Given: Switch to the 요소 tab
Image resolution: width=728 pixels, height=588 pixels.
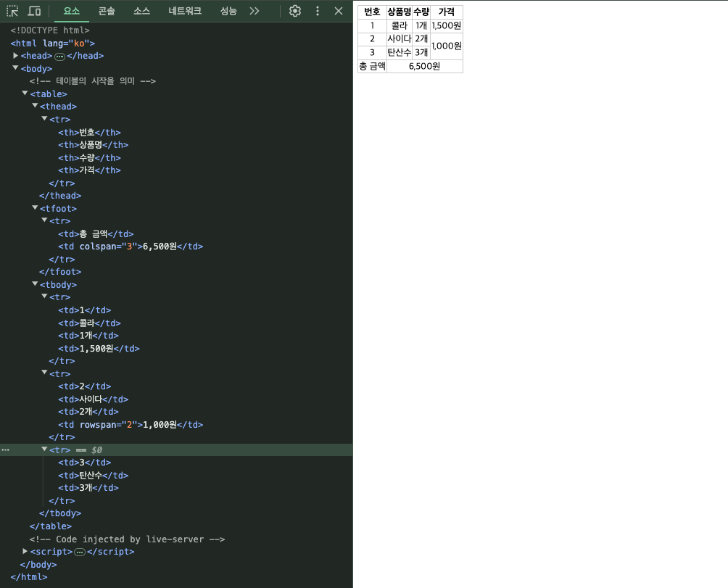Looking at the screenshot, I should 72,11.
